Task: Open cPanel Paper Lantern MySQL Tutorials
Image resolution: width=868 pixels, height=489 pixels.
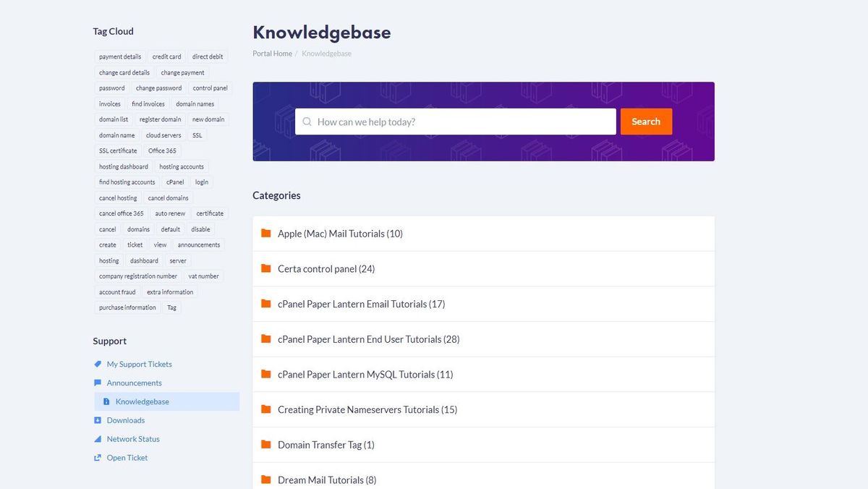Action: (365, 374)
